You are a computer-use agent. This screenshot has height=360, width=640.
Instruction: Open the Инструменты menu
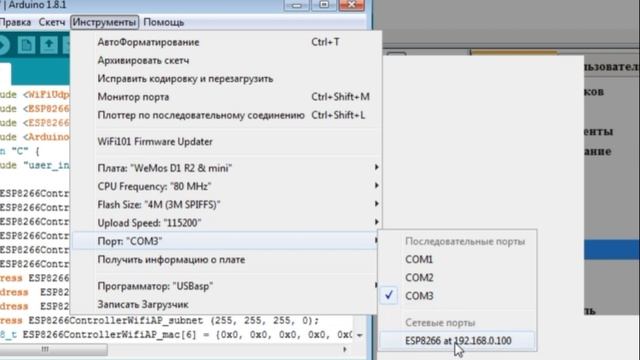pyautogui.click(x=104, y=22)
